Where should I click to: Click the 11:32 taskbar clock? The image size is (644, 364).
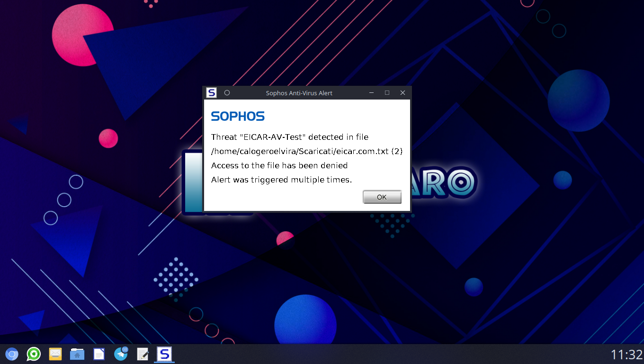(x=626, y=355)
